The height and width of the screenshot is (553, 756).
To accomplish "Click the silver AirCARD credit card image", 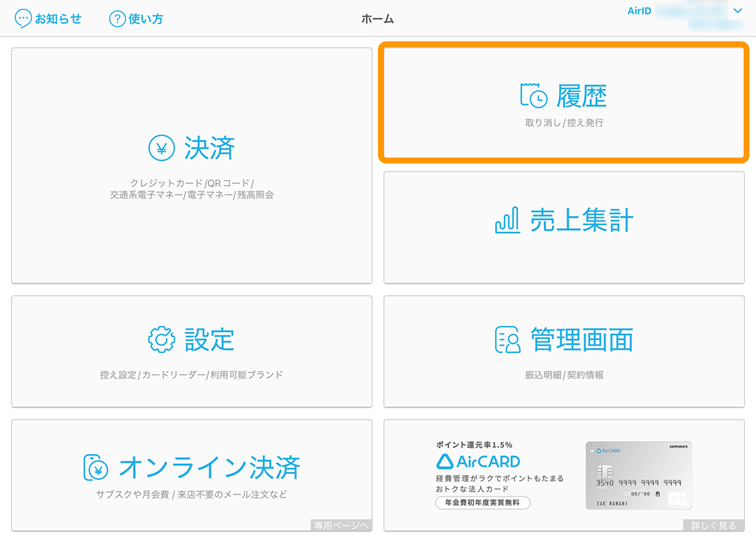I will [638, 475].
